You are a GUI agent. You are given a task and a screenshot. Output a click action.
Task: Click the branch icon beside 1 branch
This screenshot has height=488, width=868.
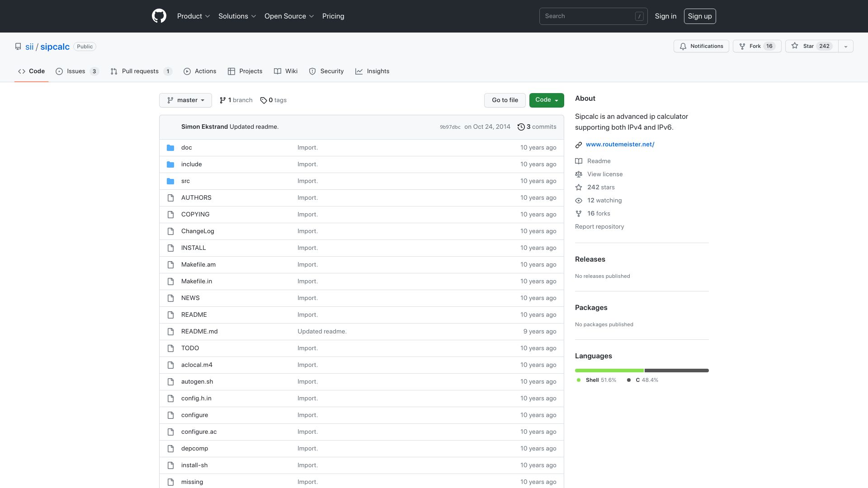(x=222, y=100)
